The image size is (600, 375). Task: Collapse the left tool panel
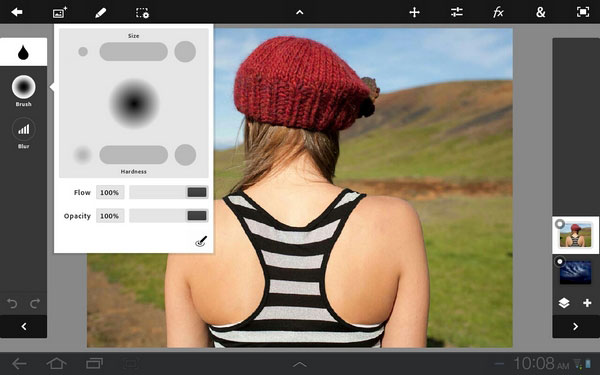(23, 326)
